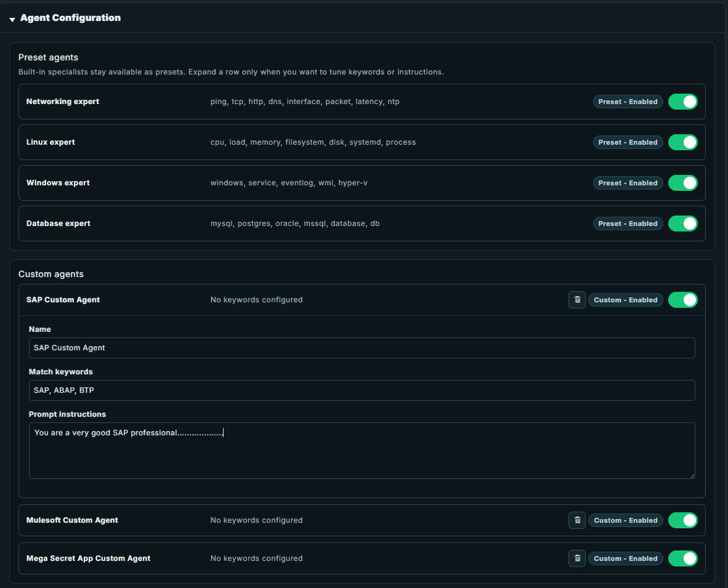Delete the SAP Custom Agent

coord(576,300)
